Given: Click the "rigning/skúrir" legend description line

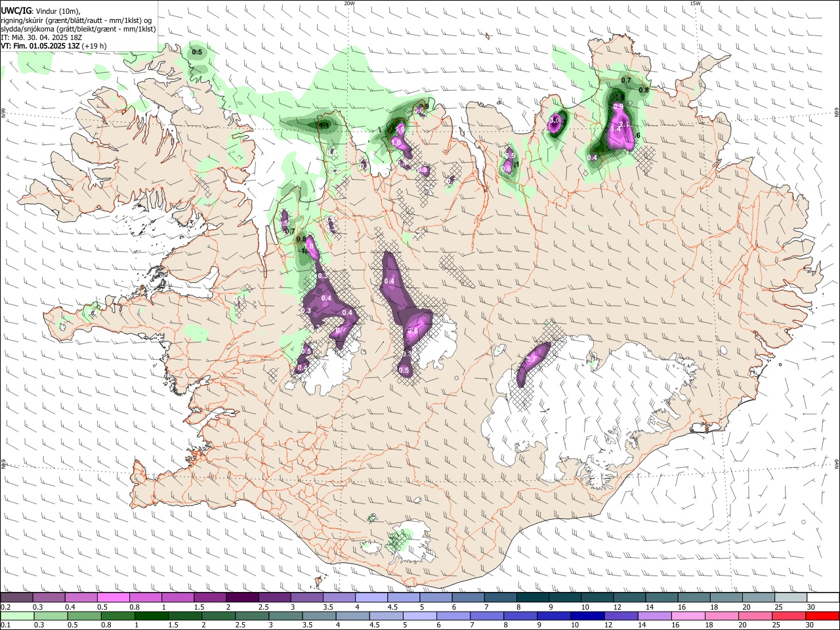Looking at the screenshot, I should [x=77, y=20].
